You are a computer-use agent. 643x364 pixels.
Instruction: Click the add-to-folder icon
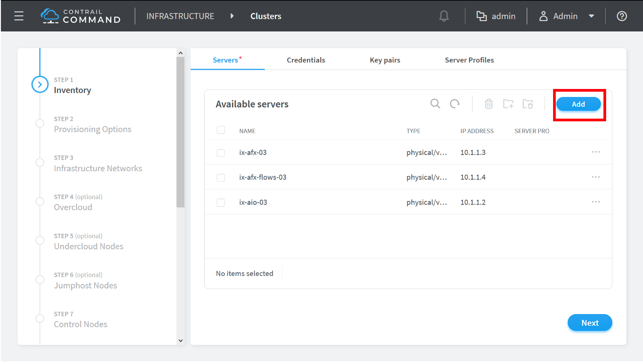tap(508, 104)
